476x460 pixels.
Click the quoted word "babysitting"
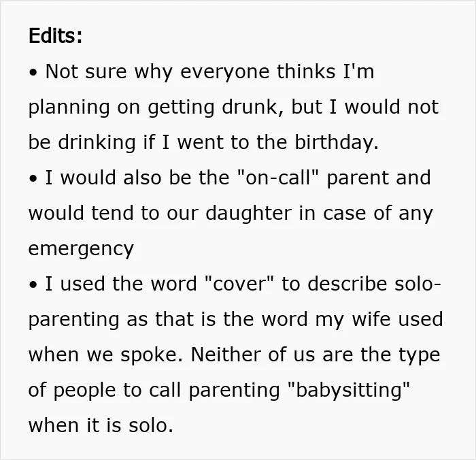[349, 391]
